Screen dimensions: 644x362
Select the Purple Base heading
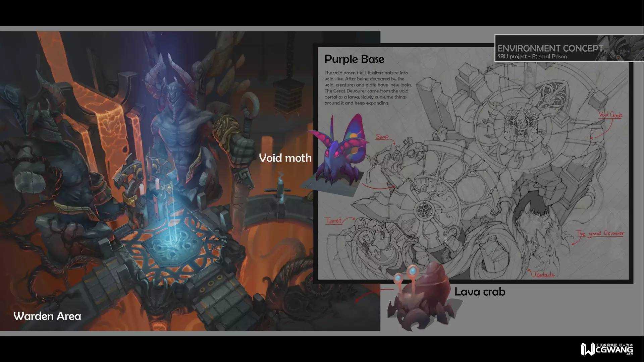(354, 59)
